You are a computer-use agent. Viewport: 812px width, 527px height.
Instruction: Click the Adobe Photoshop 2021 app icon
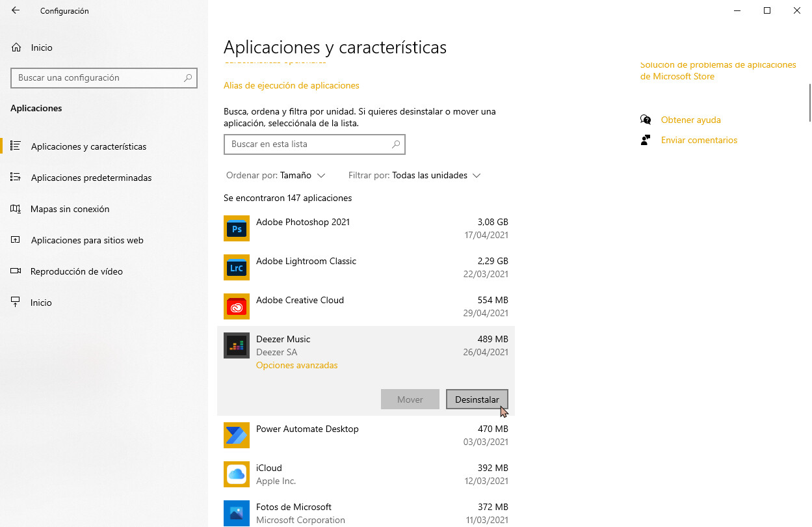[x=237, y=228]
